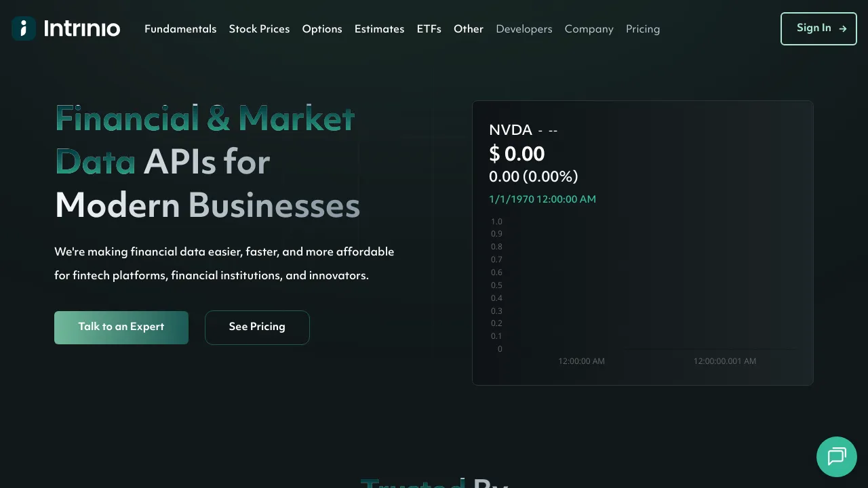Open the chat widget icon

pos(837,457)
